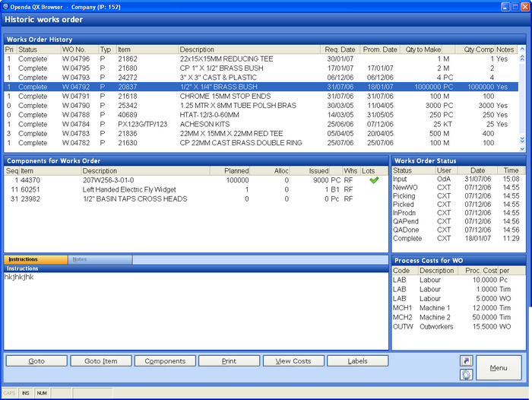Click the Proc. Cost column header
Screen dimensions: 532x400
coord(478,271)
